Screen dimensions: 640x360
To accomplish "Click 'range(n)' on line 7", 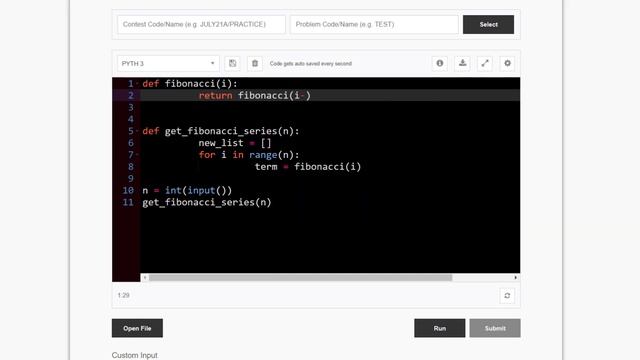I will coord(271,155).
